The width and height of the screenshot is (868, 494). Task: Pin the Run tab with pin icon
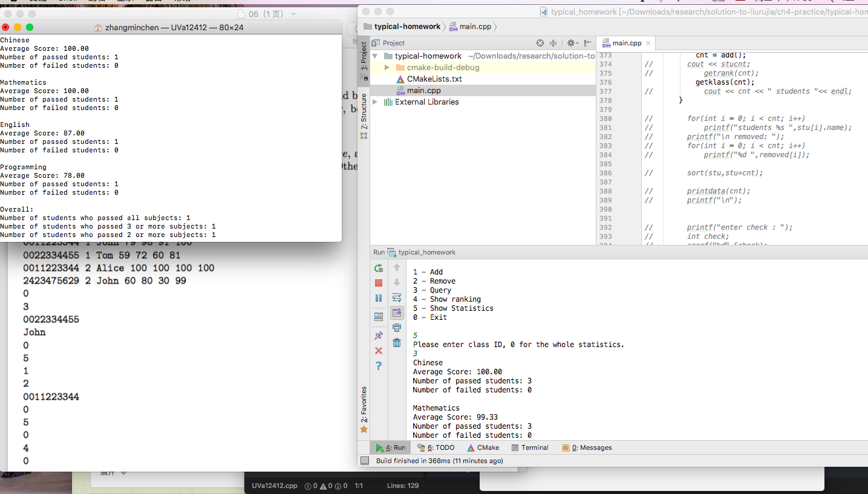(379, 336)
